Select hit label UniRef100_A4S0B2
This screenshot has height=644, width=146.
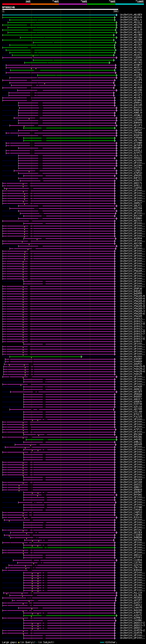coord(131,439)
